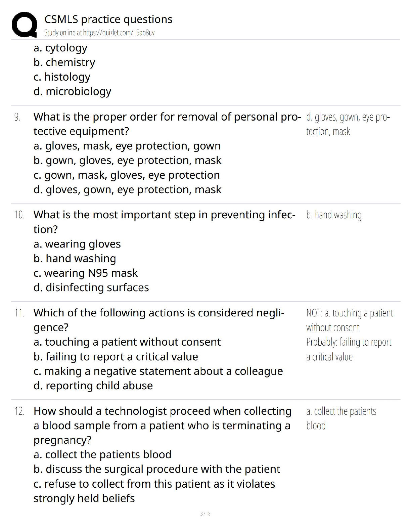This screenshot has height=532, width=411.
Task: Click the page number at the bottom
Action: (x=205, y=514)
